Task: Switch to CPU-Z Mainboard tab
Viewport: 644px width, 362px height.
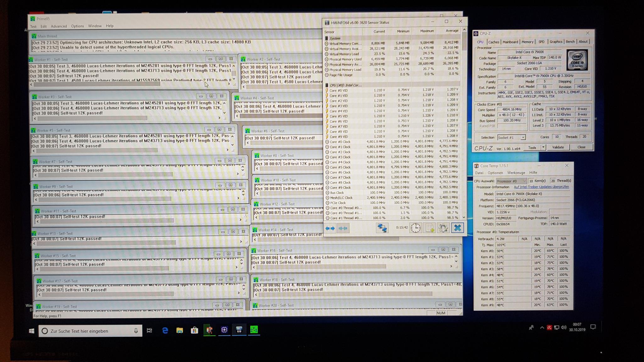Action: (510, 42)
